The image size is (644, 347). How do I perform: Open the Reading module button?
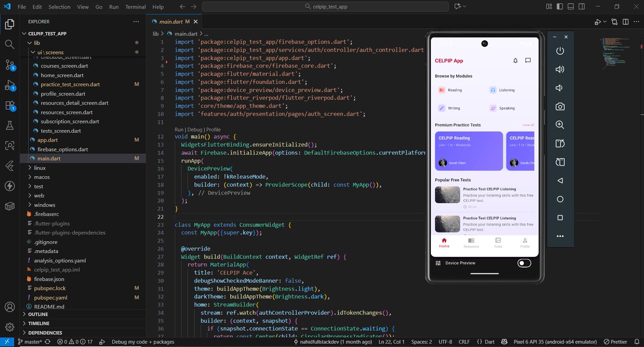click(459, 90)
